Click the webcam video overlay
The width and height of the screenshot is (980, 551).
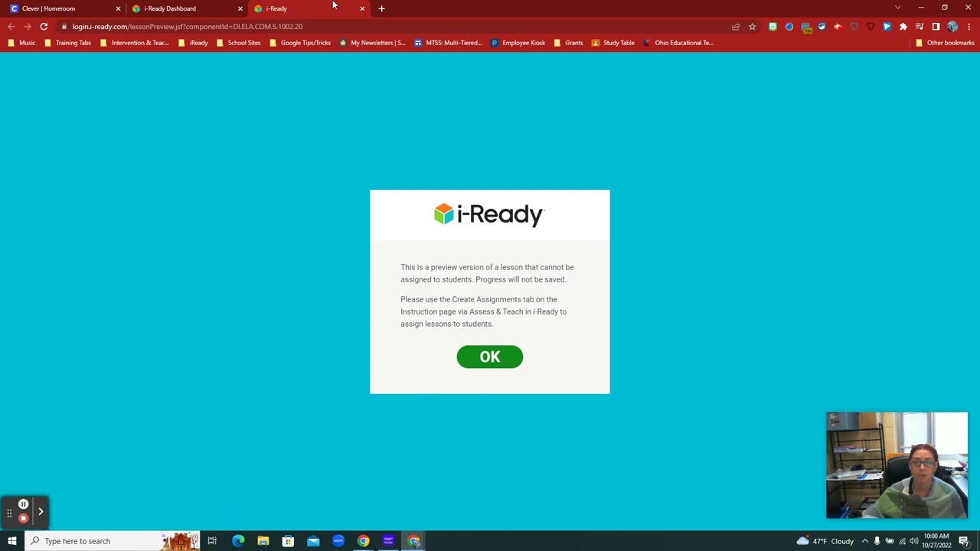point(897,465)
